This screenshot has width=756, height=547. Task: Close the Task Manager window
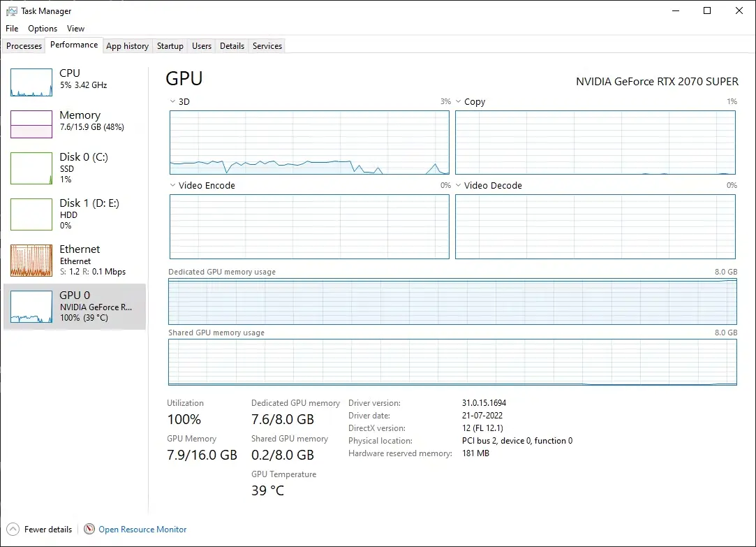pyautogui.click(x=739, y=10)
